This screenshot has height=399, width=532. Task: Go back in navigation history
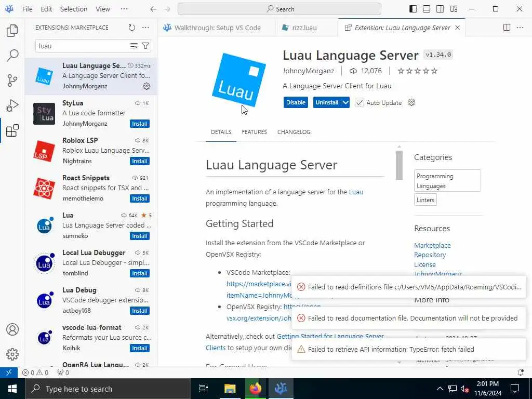pos(153,9)
